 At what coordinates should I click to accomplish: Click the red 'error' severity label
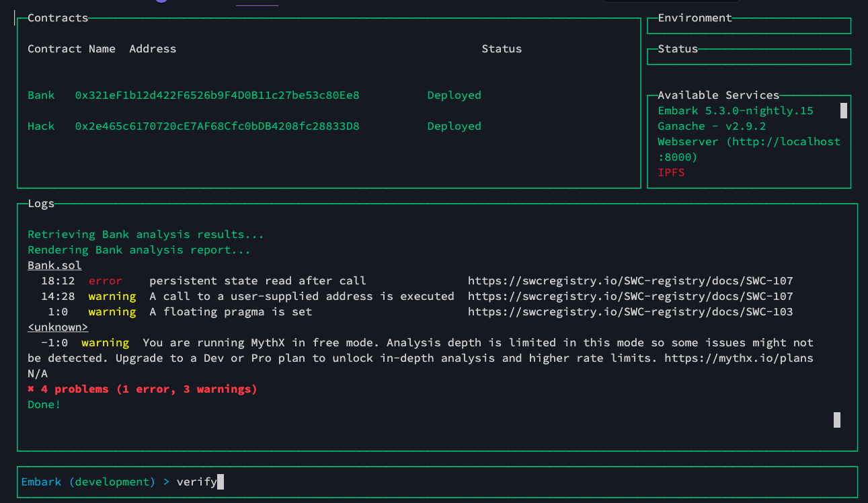(x=106, y=280)
